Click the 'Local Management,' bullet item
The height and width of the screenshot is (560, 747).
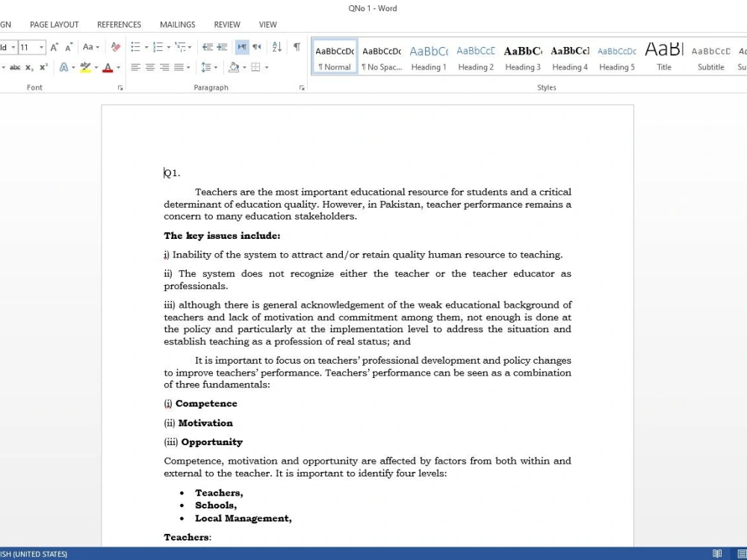click(x=243, y=518)
